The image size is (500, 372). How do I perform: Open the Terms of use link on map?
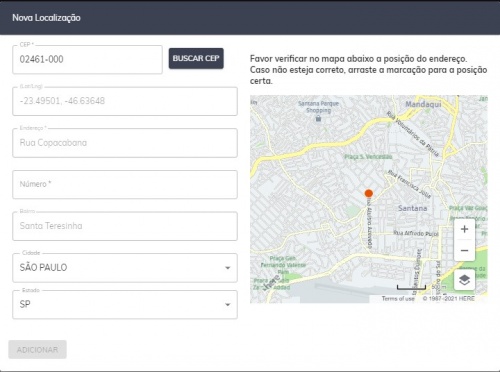pyautogui.click(x=398, y=298)
